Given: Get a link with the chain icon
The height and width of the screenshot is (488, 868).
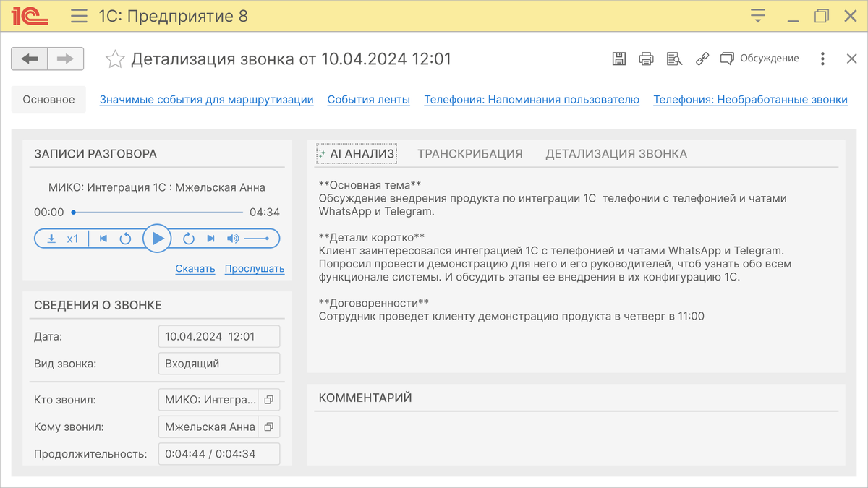Looking at the screenshot, I should coord(702,59).
